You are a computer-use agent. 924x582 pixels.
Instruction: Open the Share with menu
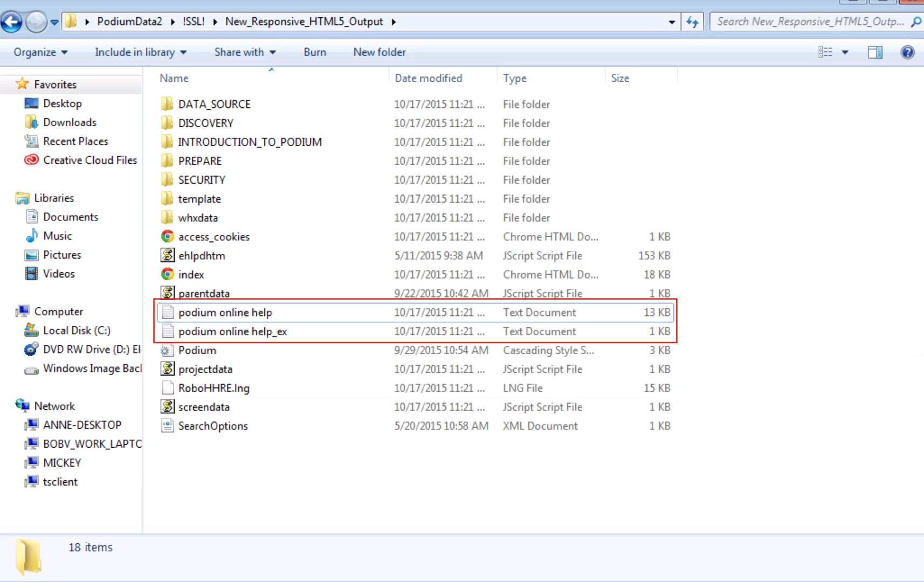[x=245, y=52]
